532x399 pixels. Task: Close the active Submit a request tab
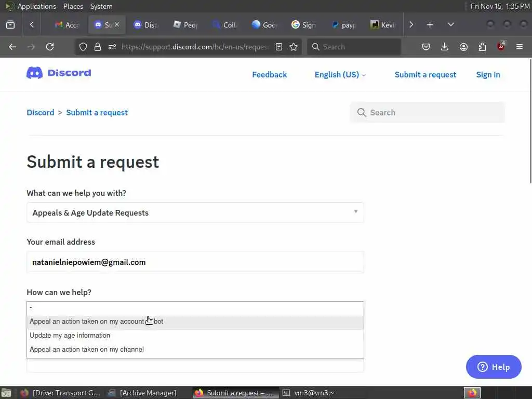coord(117,25)
